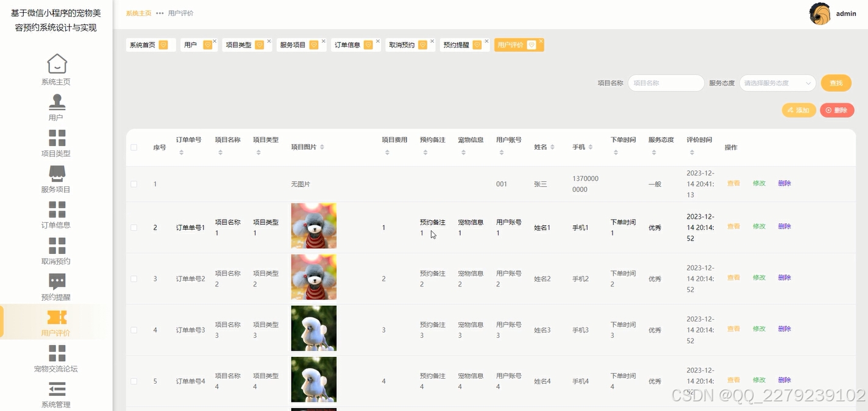Click the 项目名称 search input field

click(666, 83)
